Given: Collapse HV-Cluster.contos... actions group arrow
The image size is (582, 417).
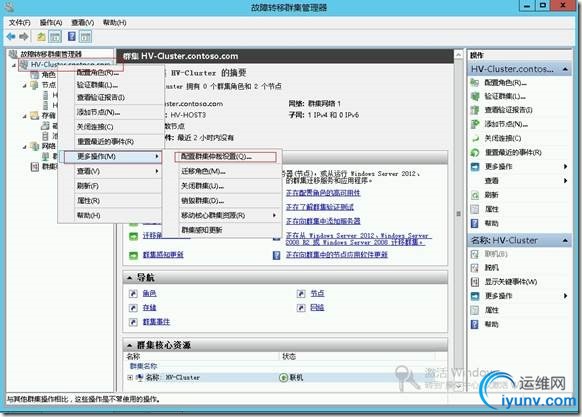Looking at the screenshot, I should (x=565, y=69).
